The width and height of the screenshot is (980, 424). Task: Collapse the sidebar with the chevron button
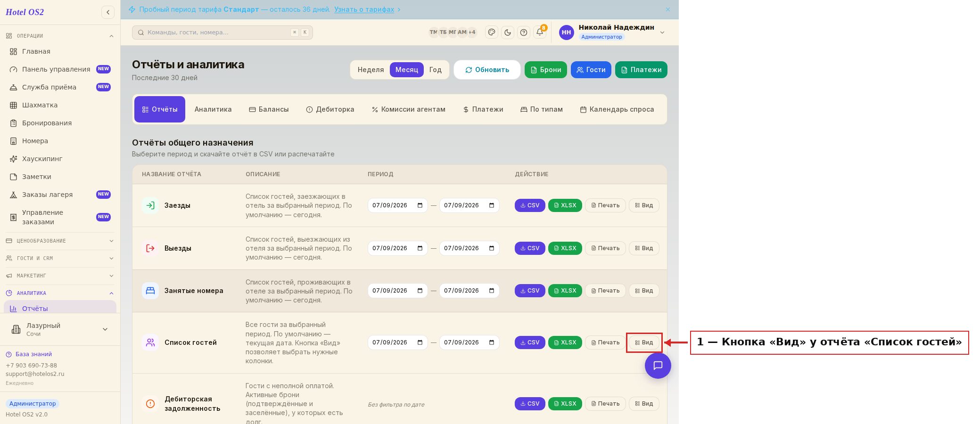(x=108, y=12)
